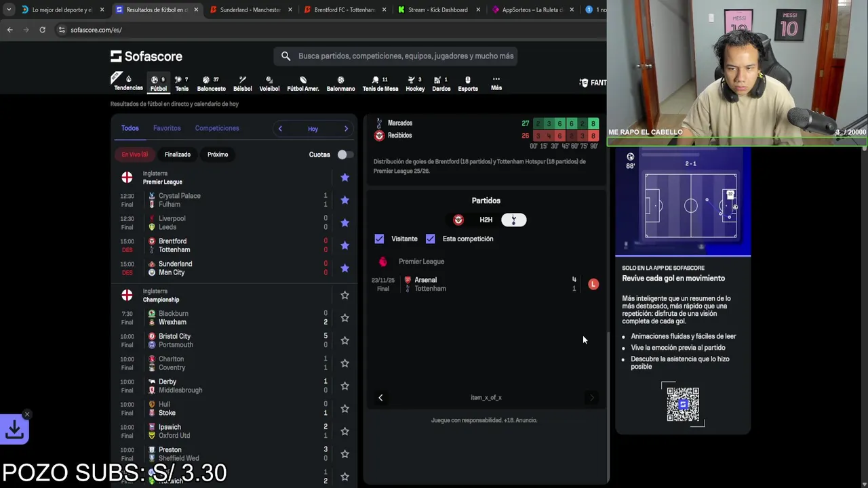Click the L result badge for Arsenal match
868x488 pixels.
[x=593, y=285]
